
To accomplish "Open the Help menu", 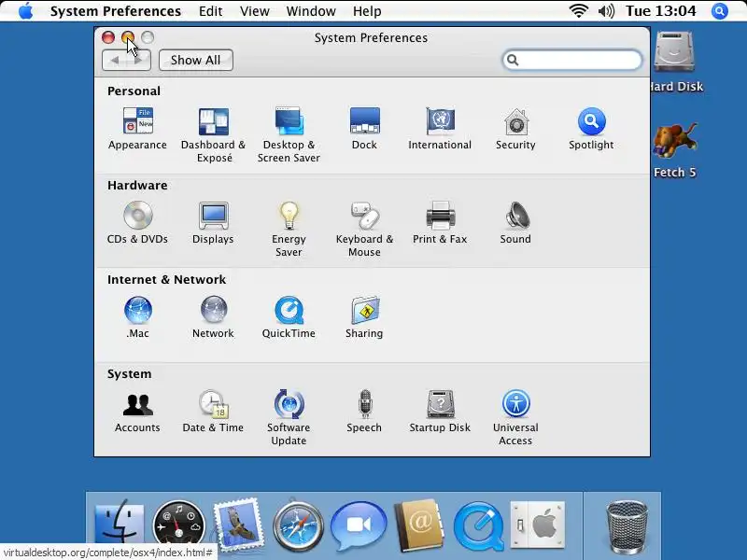I will pos(367,11).
